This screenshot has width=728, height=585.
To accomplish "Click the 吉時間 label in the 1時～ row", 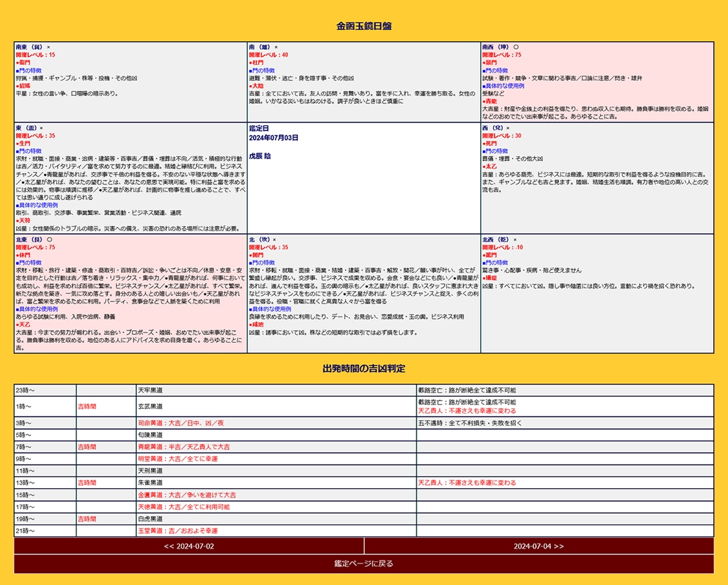I will point(87,406).
